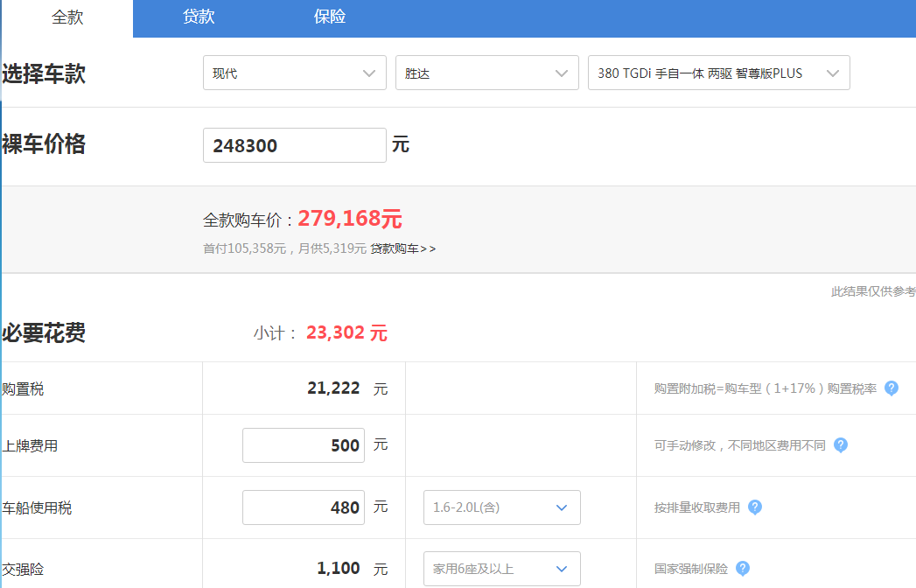Click the 首付105,358元，月供5,319元 text
The width and height of the screenshot is (916, 588).
pyautogui.click(x=284, y=249)
